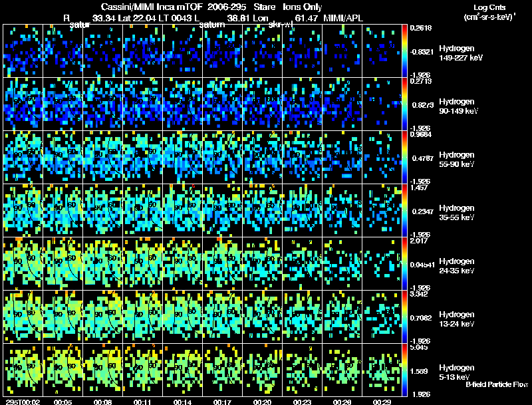Click the '00:23' time axis label

click(302, 402)
